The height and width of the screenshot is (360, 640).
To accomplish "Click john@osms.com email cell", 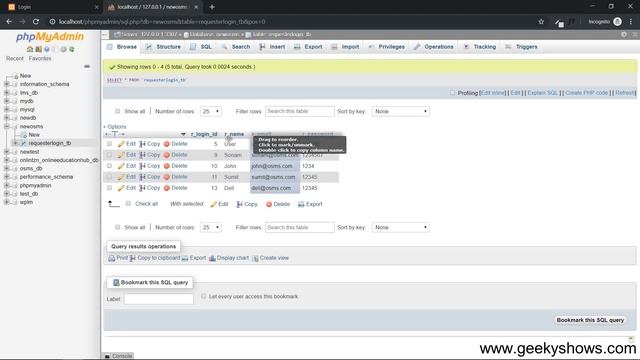I will [x=275, y=166].
